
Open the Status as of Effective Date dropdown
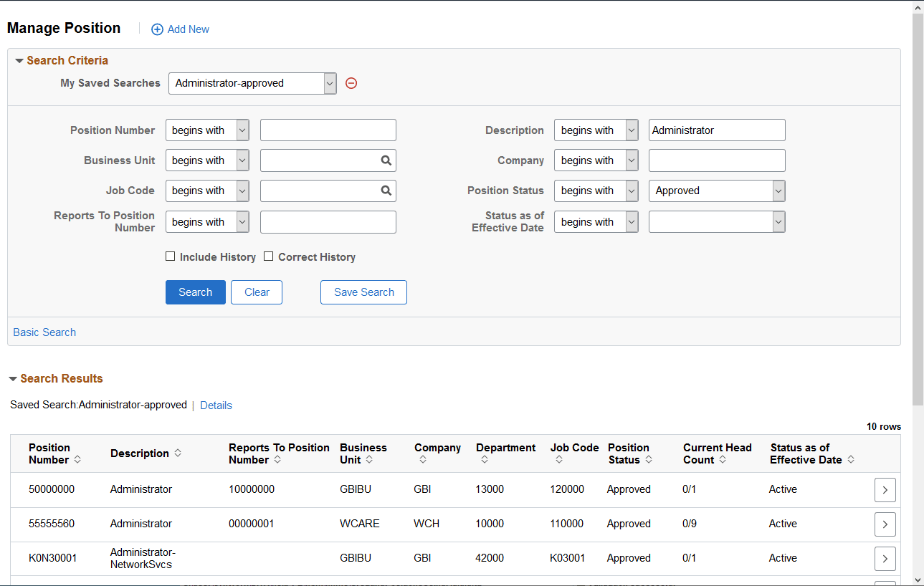[x=778, y=221]
